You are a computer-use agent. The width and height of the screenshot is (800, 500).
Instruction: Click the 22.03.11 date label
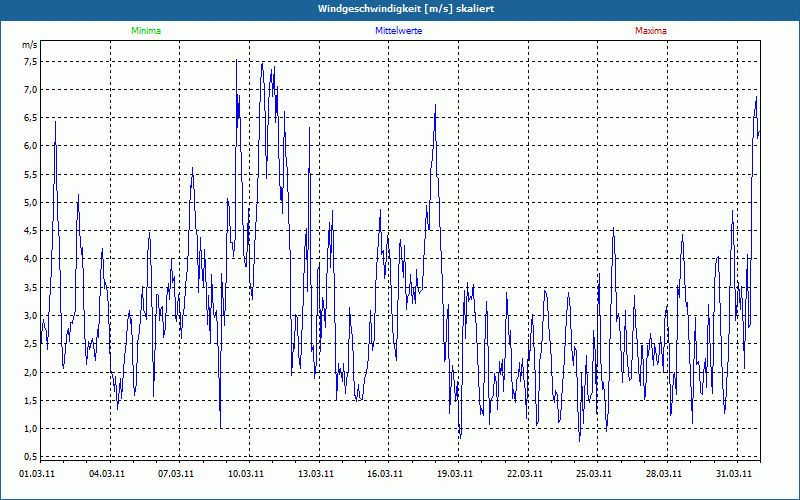tap(525, 474)
